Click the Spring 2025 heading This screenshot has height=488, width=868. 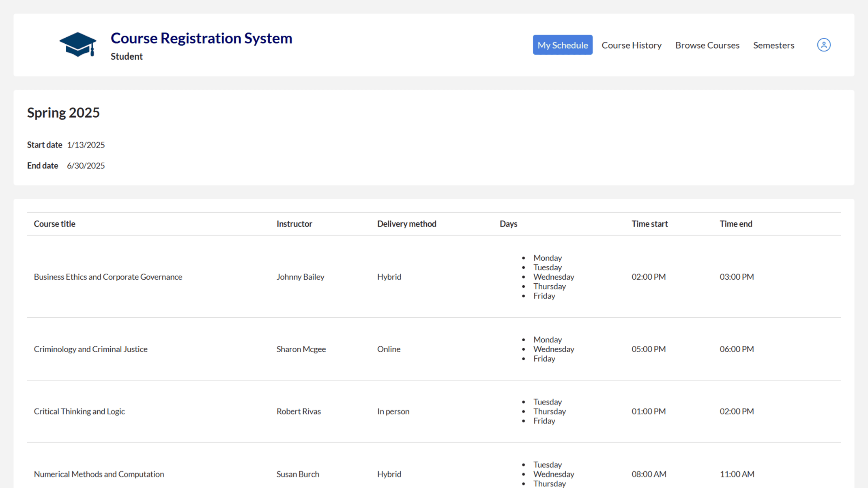(63, 112)
